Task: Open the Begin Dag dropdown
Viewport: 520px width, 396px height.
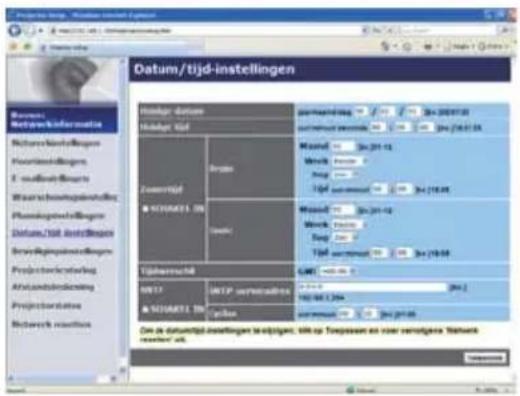Action: pyautogui.click(x=345, y=175)
